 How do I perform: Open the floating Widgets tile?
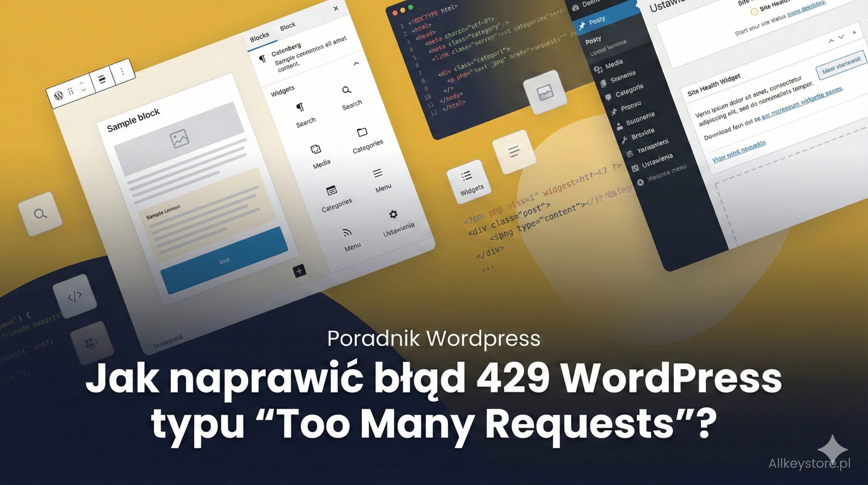pyautogui.click(x=469, y=182)
